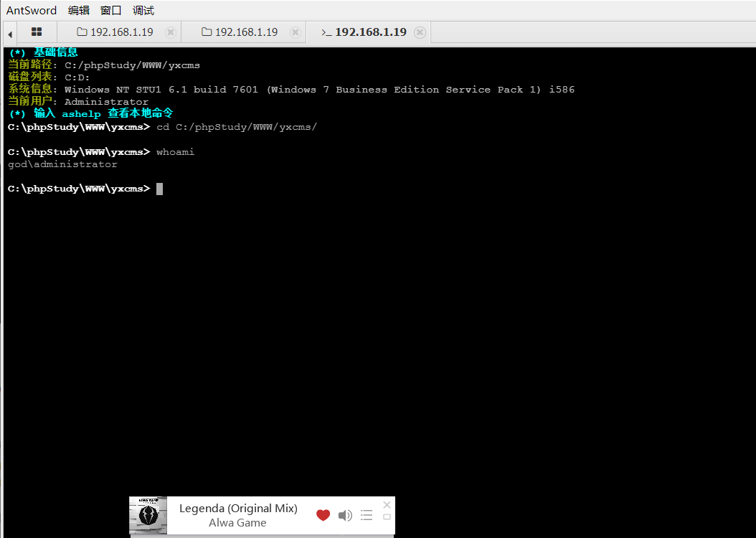Select the active terminal 192.168.1.19 tab
The height and width of the screenshot is (538, 756).
[364, 32]
